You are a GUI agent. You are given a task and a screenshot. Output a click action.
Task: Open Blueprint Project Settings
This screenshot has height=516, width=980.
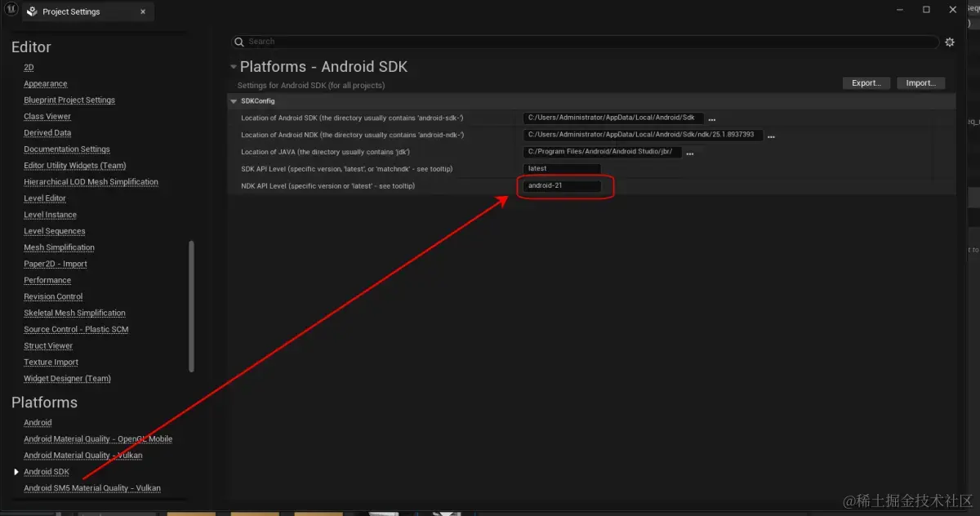pos(69,100)
